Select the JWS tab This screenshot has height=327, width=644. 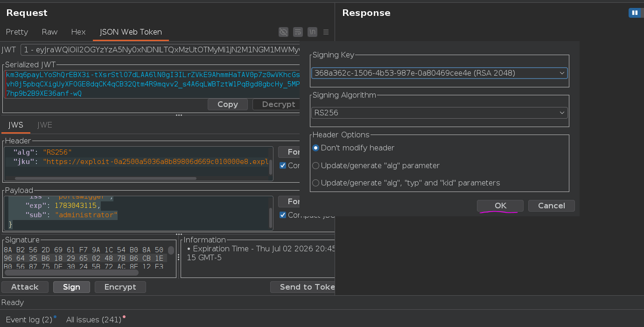pyautogui.click(x=16, y=125)
